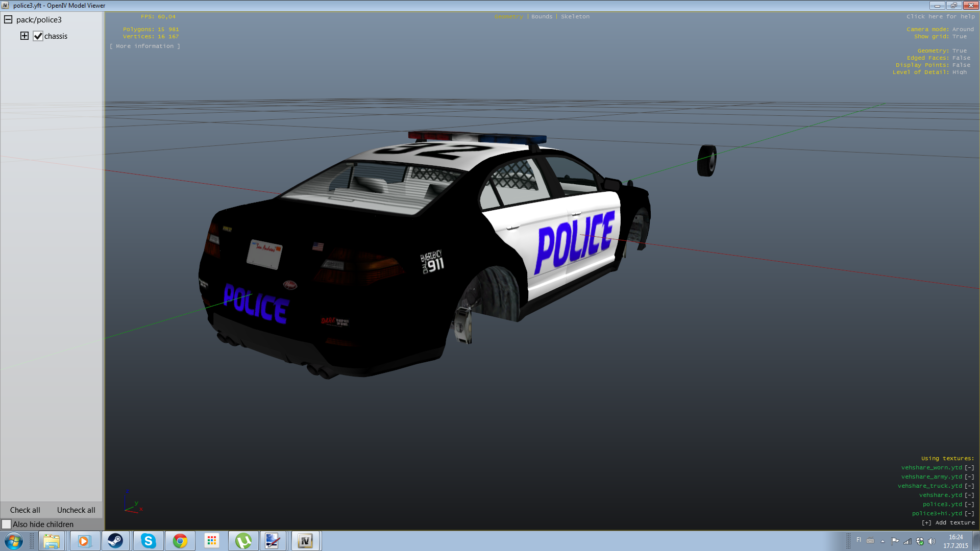Switch to the Bounds view tab
The height and width of the screenshot is (551, 980).
542,16
